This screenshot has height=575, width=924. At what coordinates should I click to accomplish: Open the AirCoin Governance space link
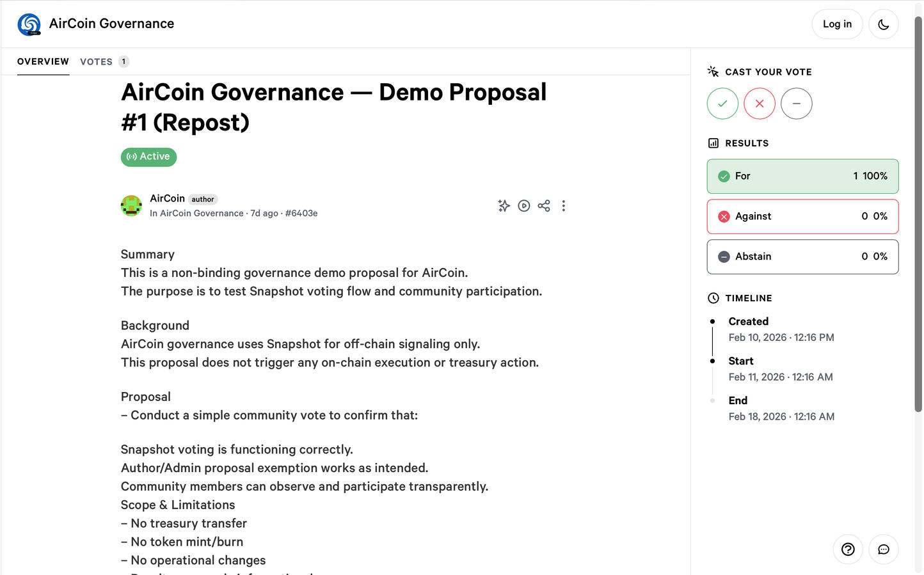click(x=202, y=214)
